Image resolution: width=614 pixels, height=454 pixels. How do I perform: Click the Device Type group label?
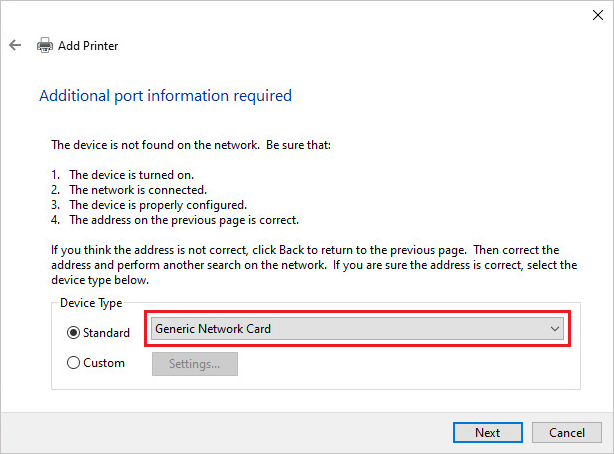click(91, 303)
